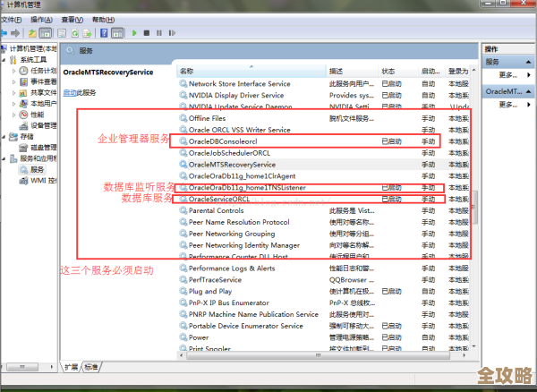The image size is (537, 392).
Task: Click the green Start Service play icon
Action: (133, 33)
